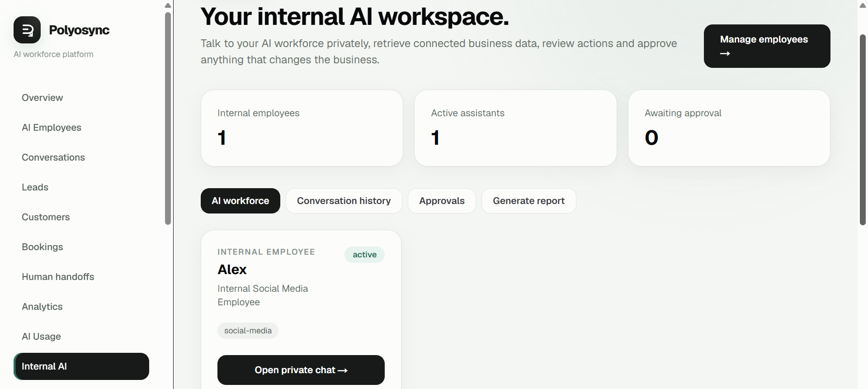Click 'Internal Social Media Employee' role text

pos(263,295)
